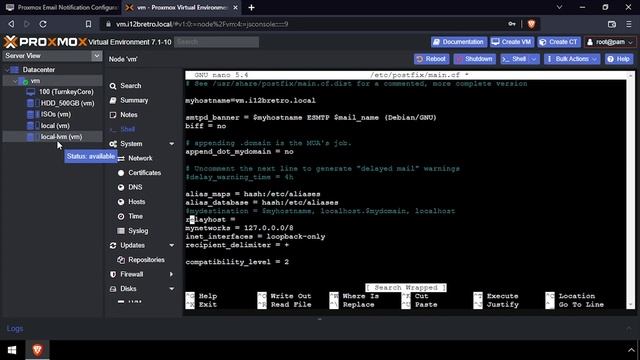Open the root@pam user dropdown
Screen dimensions: 640x360
[610, 42]
